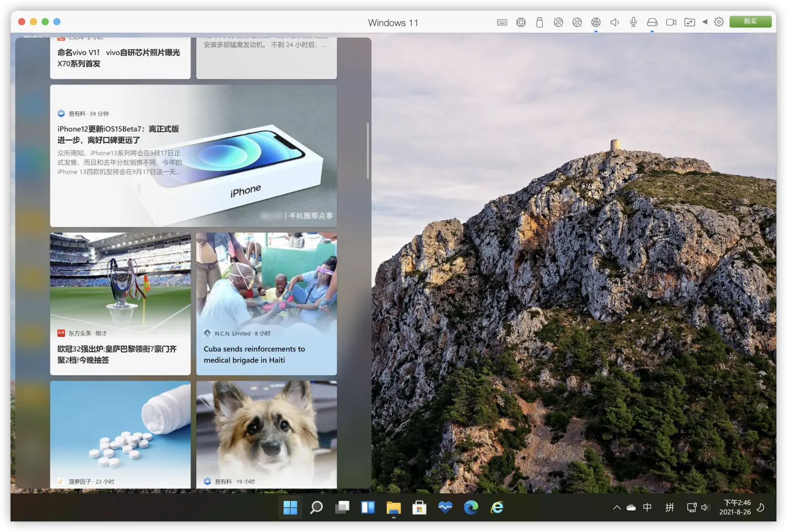The image size is (787, 532).
Task: Open the fluffy dog news card
Action: (x=267, y=435)
